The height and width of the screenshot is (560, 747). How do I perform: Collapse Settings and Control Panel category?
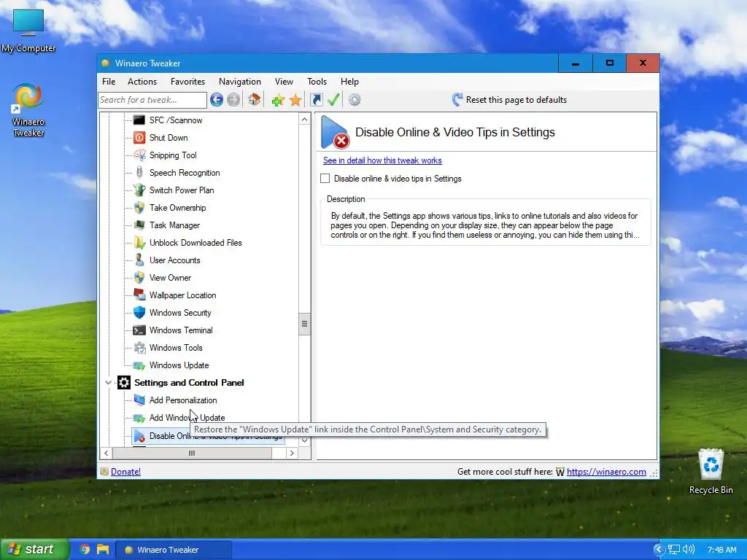108,382
